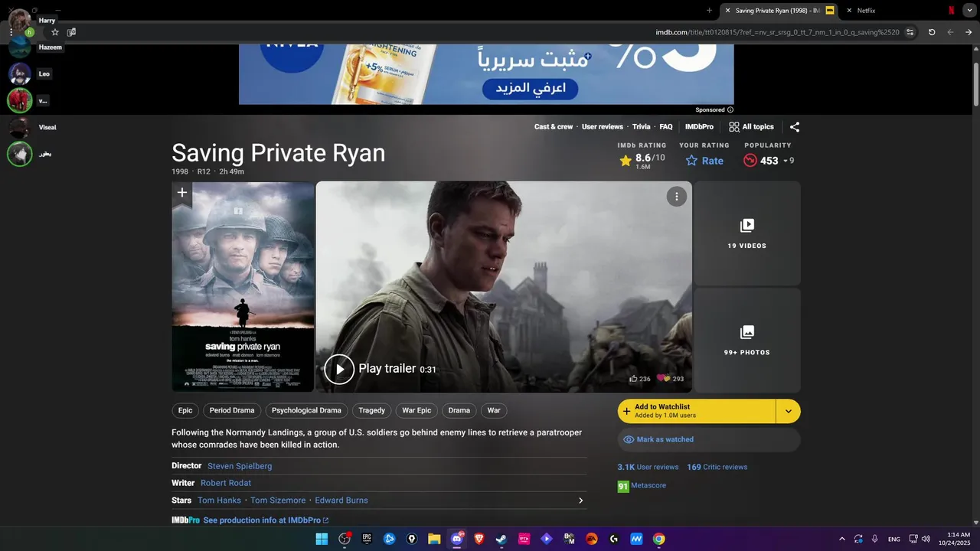The width and height of the screenshot is (980, 551).
Task: Open the popularity trending icon 453
Action: pyautogui.click(x=750, y=161)
